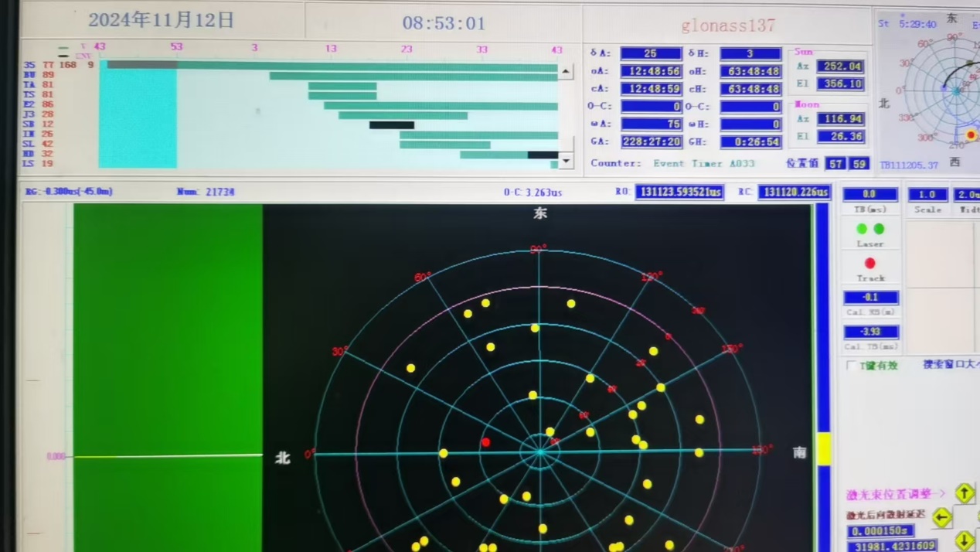Screen dimensions: 980x552
Task: Click the up arrow laser beam adjustment button
Action: click(x=964, y=492)
